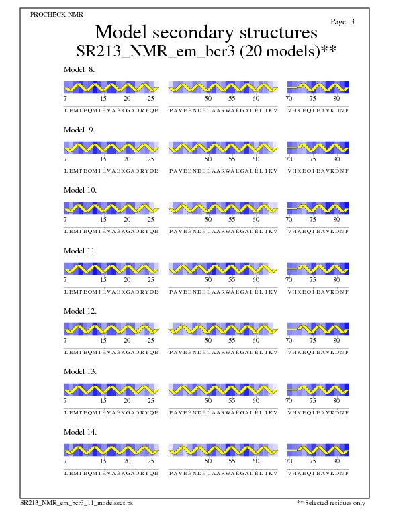Select the Model 11 label
The width and height of the screenshot is (411, 532).
pos(81,251)
